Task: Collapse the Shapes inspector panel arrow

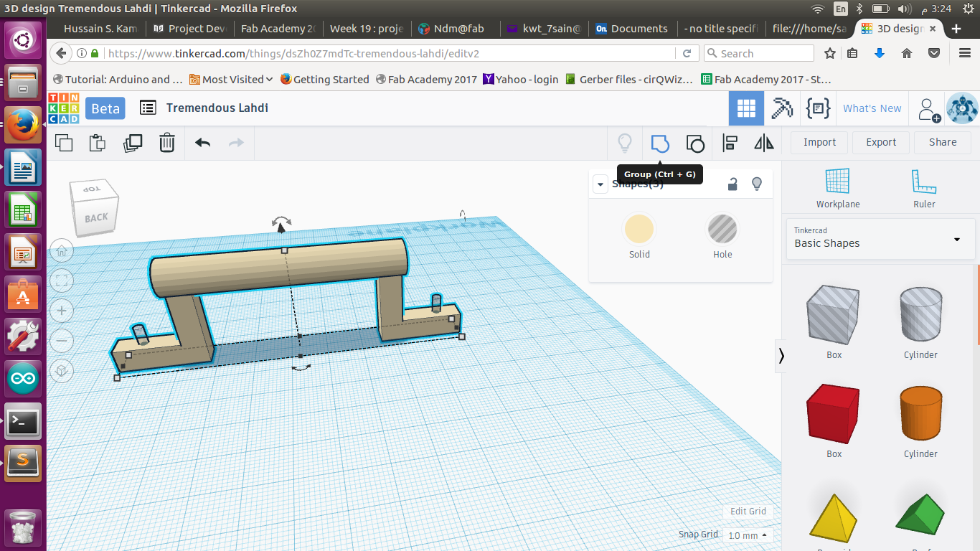Action: click(x=600, y=184)
